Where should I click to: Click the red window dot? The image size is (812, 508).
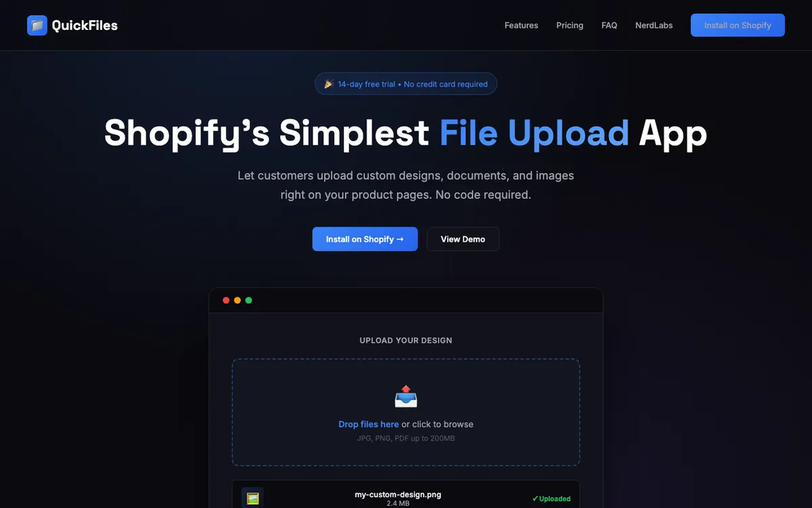(x=226, y=300)
